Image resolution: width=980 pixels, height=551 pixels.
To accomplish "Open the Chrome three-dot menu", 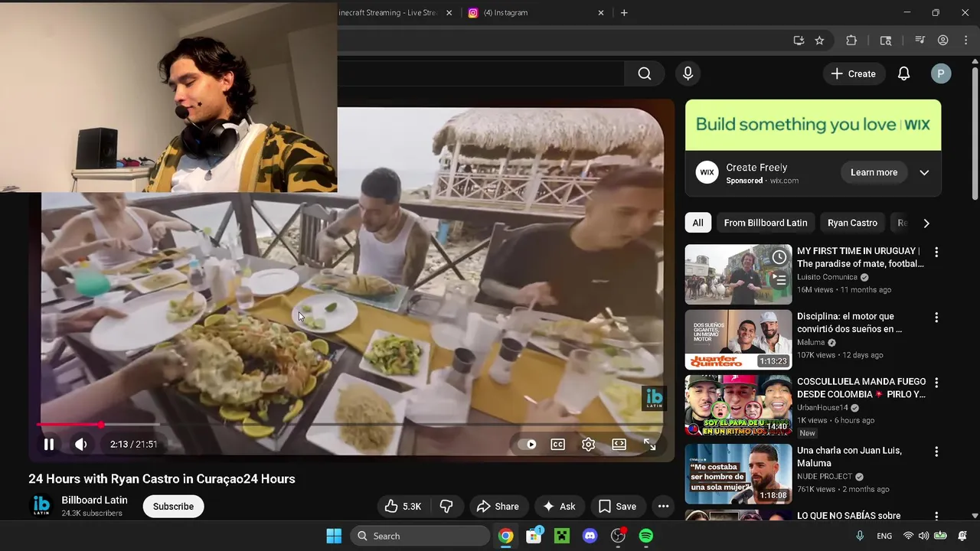I will (967, 41).
